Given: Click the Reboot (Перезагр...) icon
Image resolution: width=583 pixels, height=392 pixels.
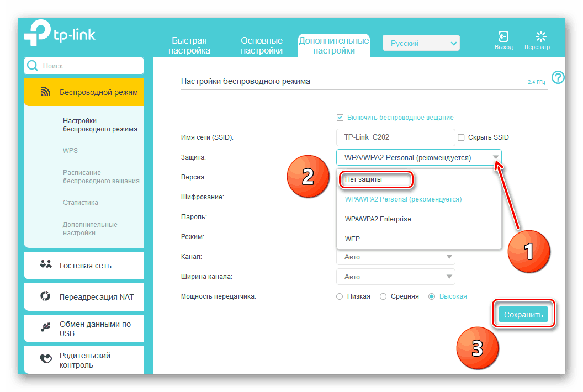Looking at the screenshot, I should pos(540,37).
